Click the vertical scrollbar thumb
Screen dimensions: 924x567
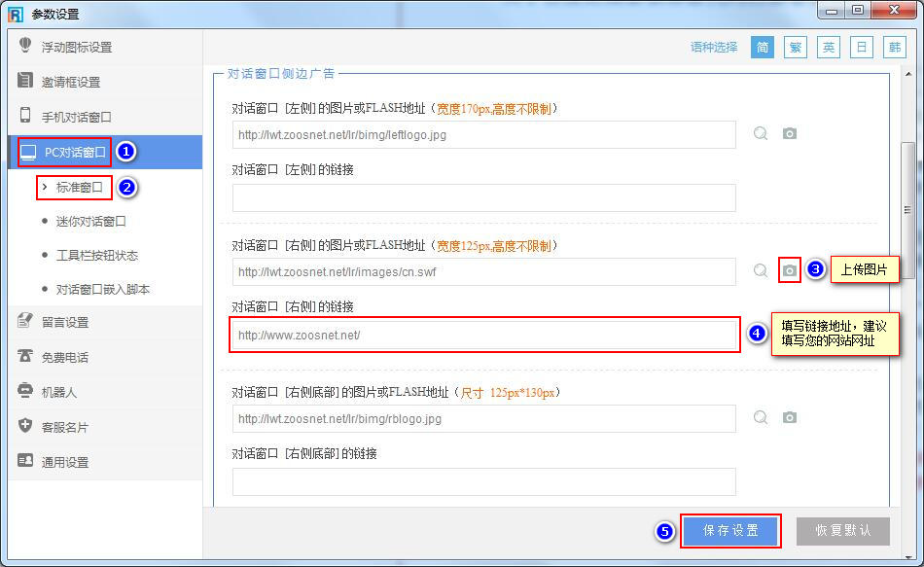click(907, 209)
